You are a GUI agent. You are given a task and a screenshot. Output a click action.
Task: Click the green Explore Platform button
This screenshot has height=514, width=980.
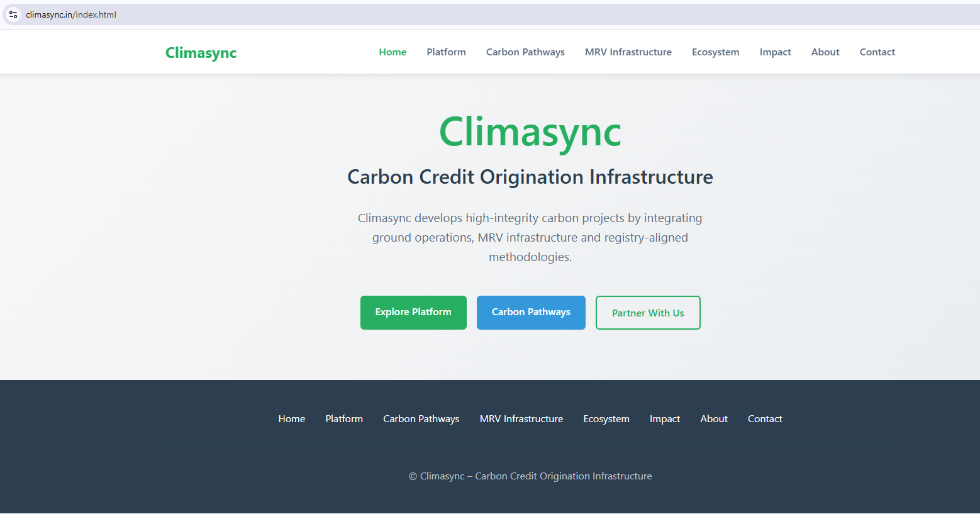(413, 313)
